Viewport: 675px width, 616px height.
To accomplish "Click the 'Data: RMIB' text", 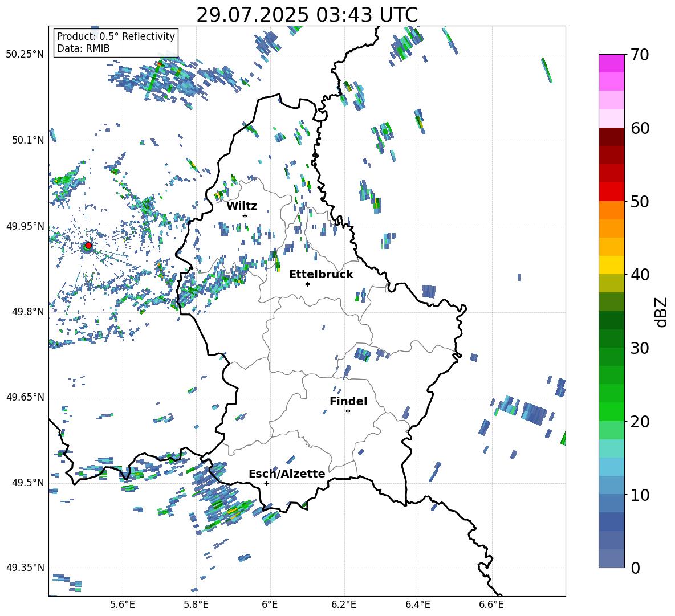I will 83,48.
